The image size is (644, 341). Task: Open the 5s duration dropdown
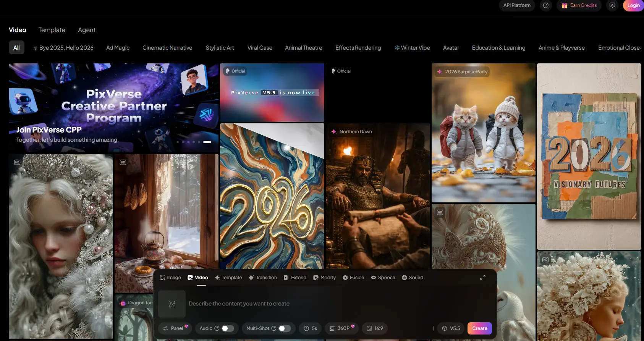tap(310, 328)
